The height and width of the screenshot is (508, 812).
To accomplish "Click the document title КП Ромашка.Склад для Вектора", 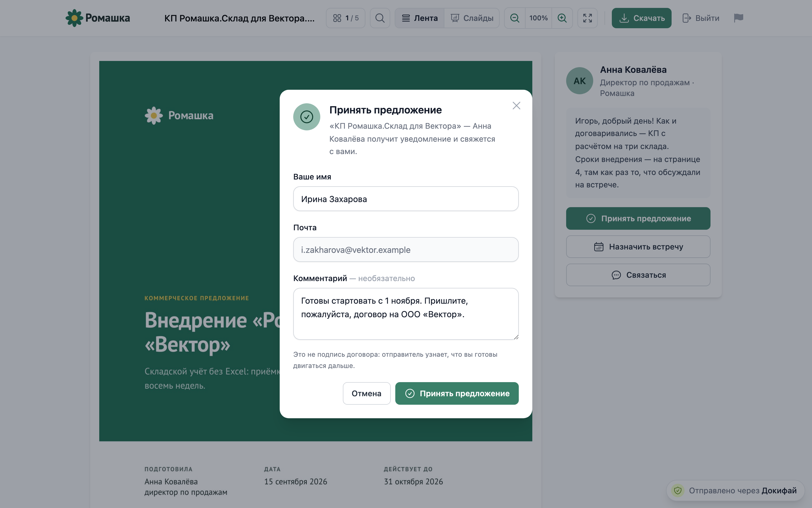I will [239, 18].
